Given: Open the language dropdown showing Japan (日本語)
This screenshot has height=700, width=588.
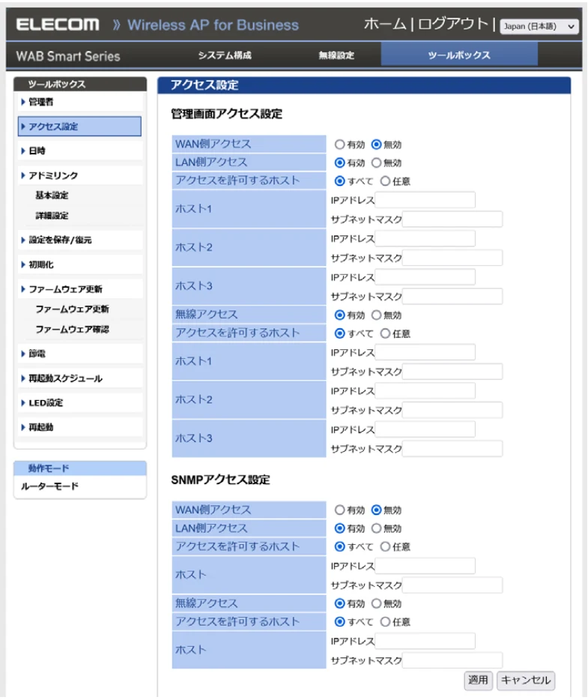Looking at the screenshot, I should coord(539,26).
